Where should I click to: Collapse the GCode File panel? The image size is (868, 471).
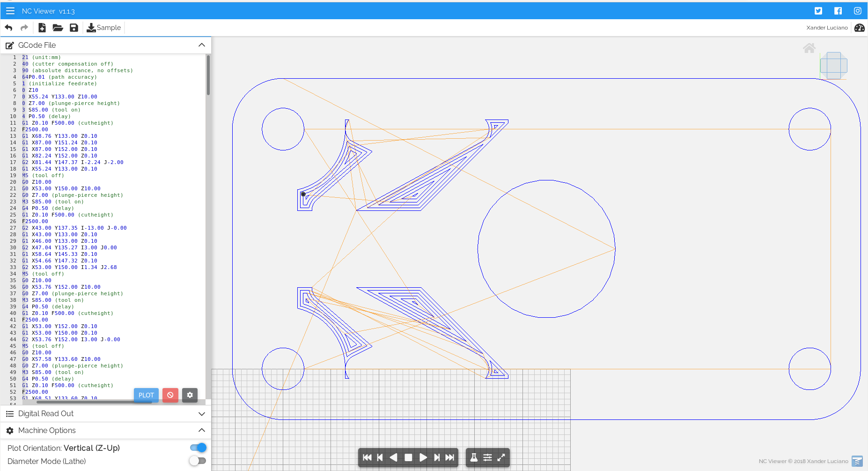(x=202, y=45)
